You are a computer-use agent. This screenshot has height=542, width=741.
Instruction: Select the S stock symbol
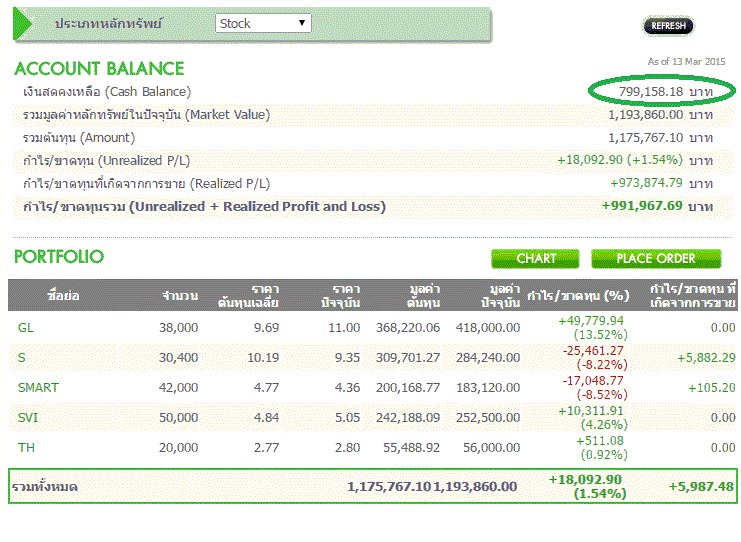22,358
